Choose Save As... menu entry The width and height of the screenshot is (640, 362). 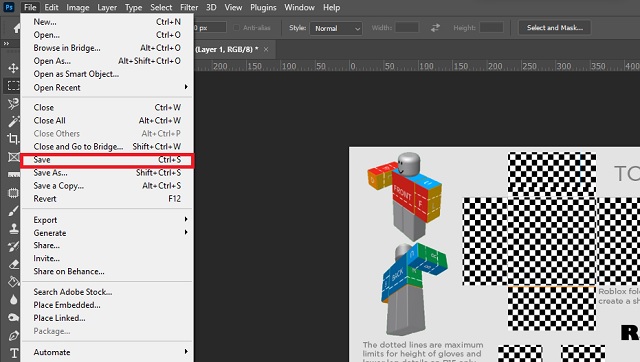(107, 173)
